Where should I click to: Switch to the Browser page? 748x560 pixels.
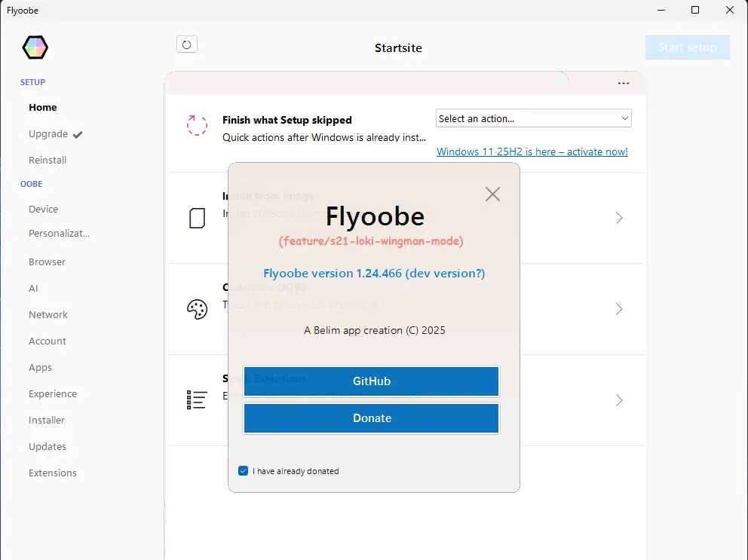(47, 262)
